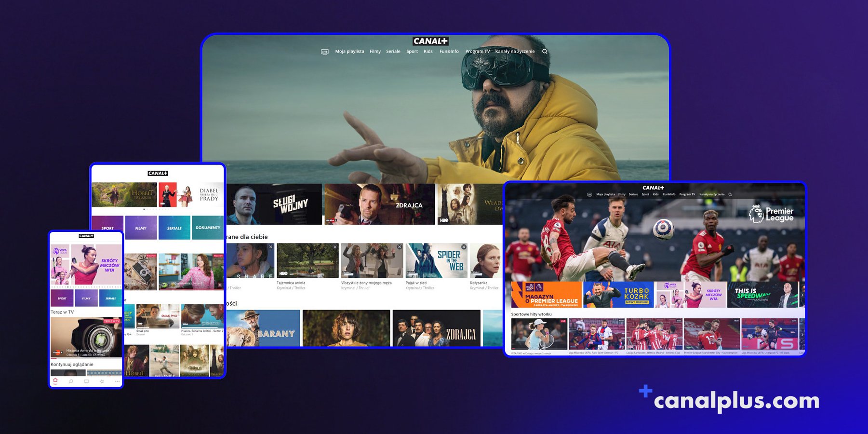Open the Liverpool FC - RB Lipsk match thumbnail
The width and height of the screenshot is (868, 434).
click(x=769, y=334)
